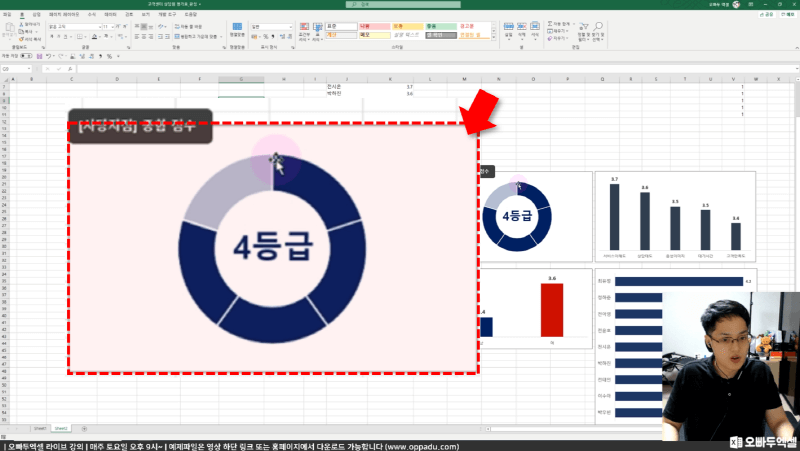Open the Name Box dropdown arrow
The width and height of the screenshot is (800, 451).
click(x=29, y=69)
